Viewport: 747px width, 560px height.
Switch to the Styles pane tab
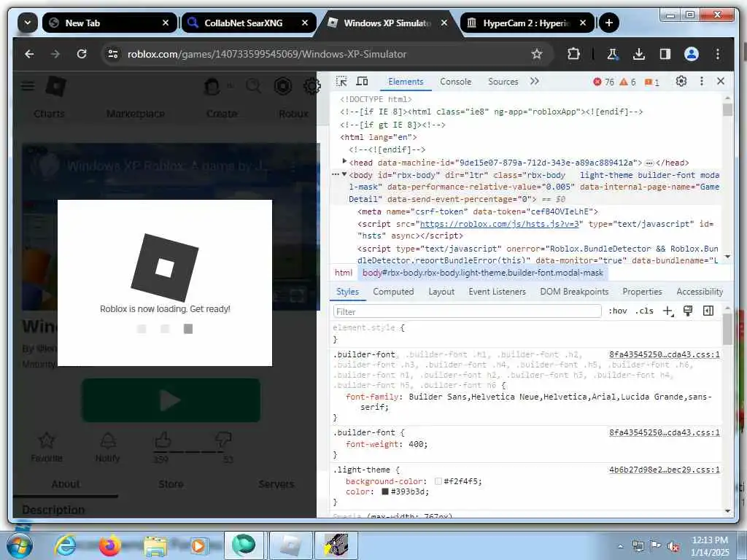point(347,292)
